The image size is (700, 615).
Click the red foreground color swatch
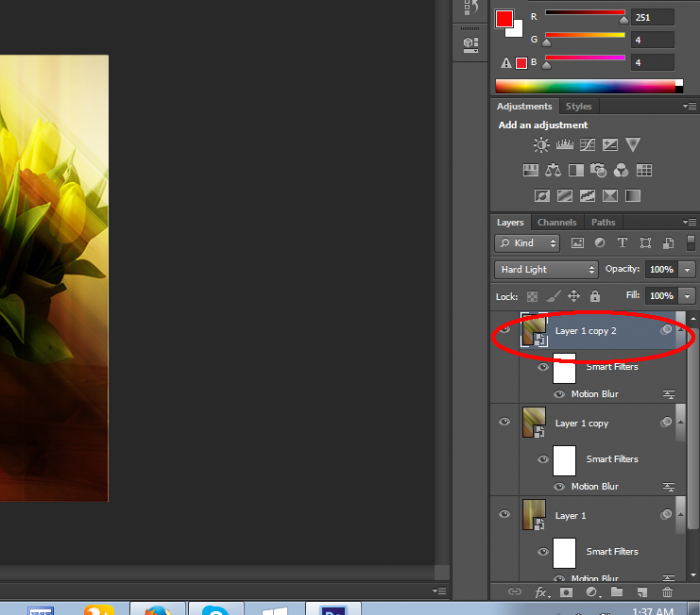505,19
